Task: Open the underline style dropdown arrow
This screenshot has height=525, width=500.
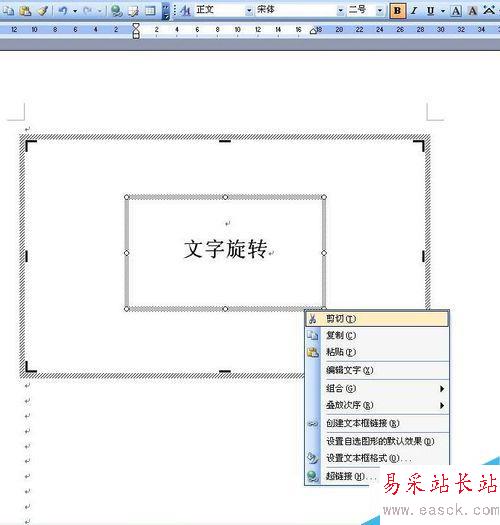Action: (x=443, y=11)
